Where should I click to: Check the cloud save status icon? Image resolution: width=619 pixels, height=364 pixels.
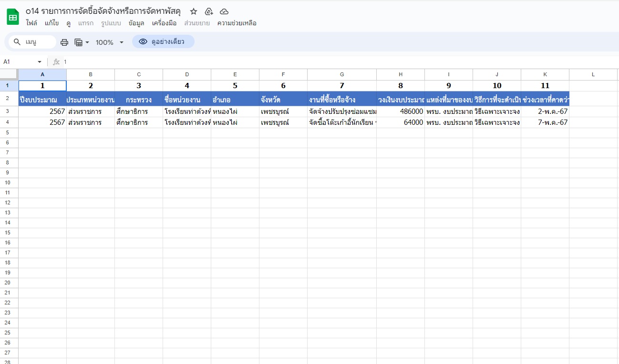point(224,11)
